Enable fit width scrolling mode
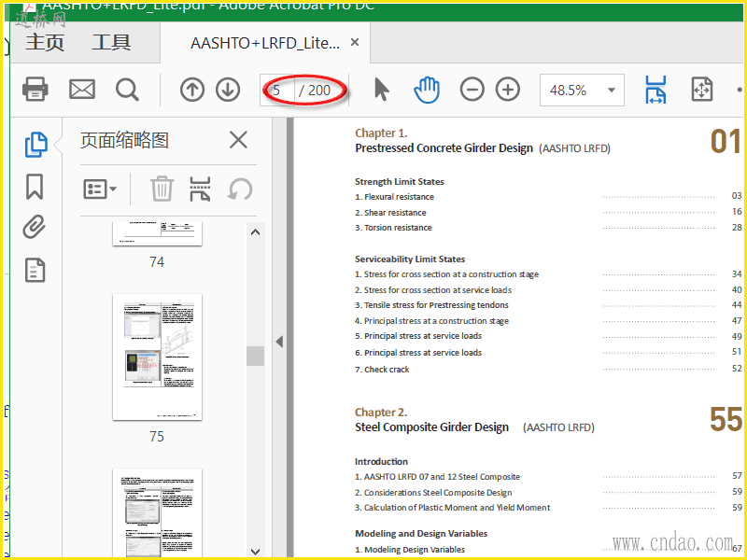This screenshot has width=747, height=560. click(655, 90)
